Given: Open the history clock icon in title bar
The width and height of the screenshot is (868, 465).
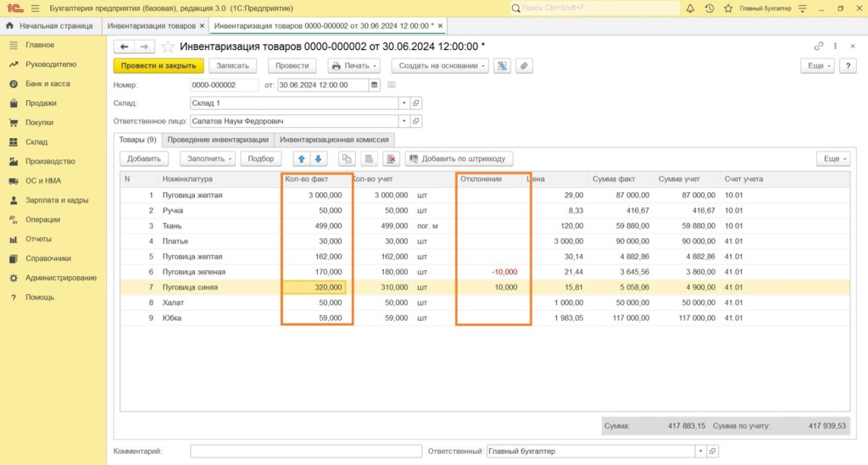Looking at the screenshot, I should click(x=709, y=8).
